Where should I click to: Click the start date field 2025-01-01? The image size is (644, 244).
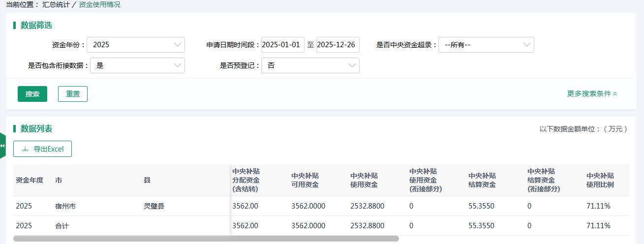[x=282, y=45]
